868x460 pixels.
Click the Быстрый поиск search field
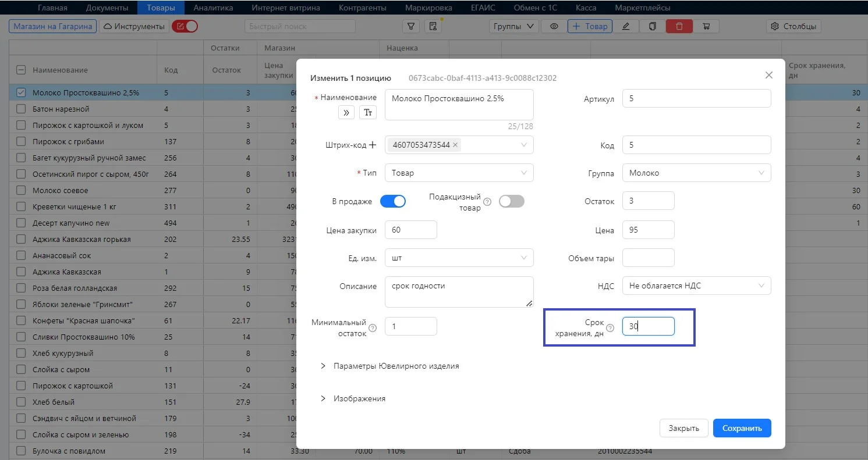299,26
